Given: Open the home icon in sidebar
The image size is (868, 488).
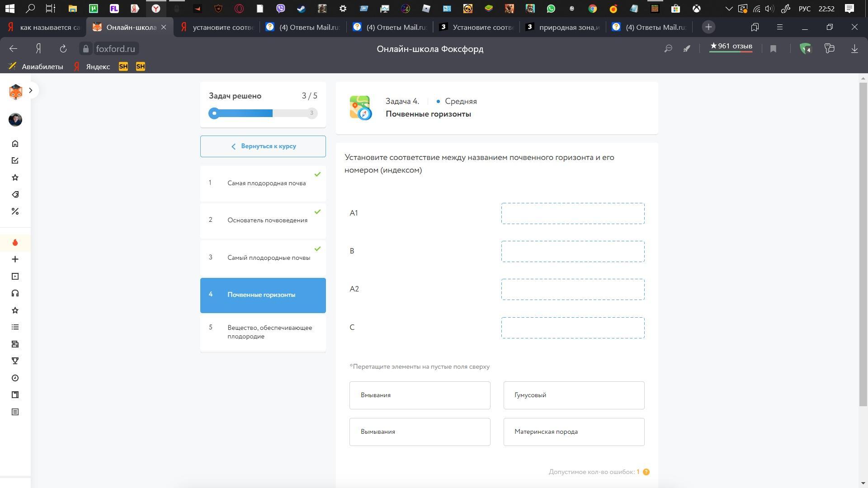Looking at the screenshot, I should point(15,144).
